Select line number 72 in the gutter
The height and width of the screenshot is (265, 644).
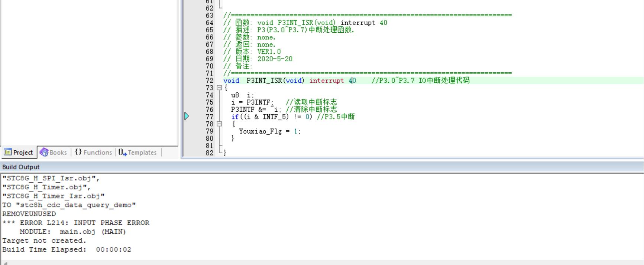click(x=210, y=81)
